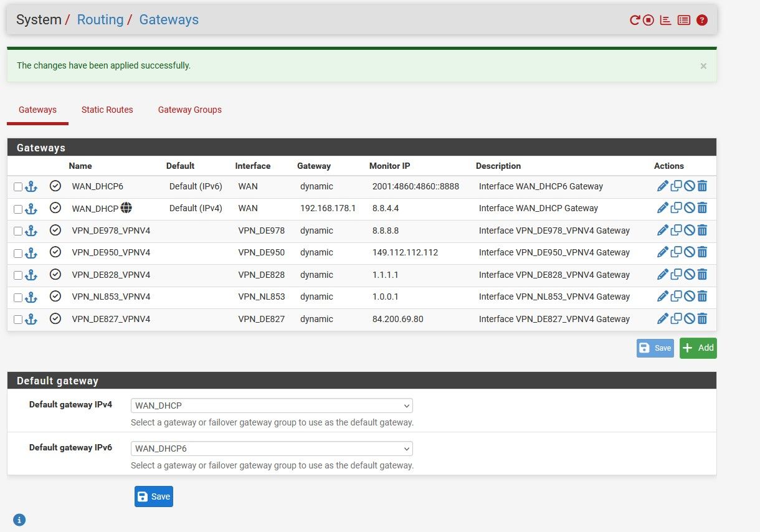Open the related status graph icon
760x532 pixels.
click(665, 20)
